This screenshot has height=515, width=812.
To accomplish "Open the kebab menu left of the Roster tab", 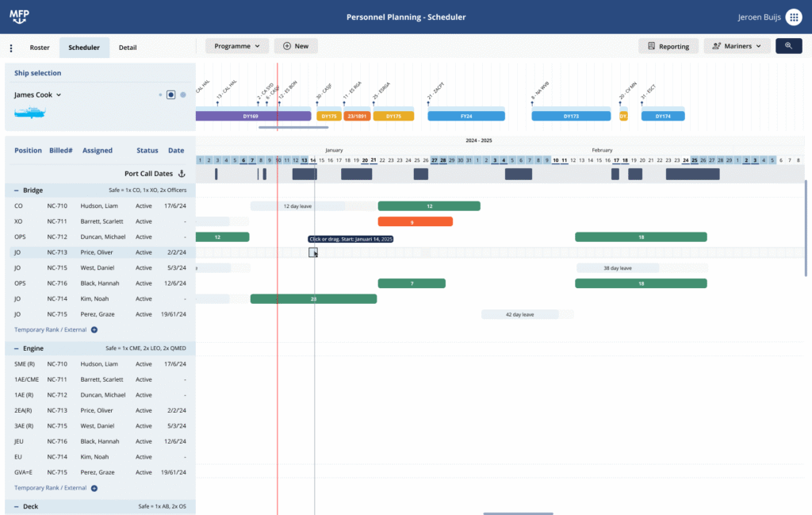I will [11, 48].
